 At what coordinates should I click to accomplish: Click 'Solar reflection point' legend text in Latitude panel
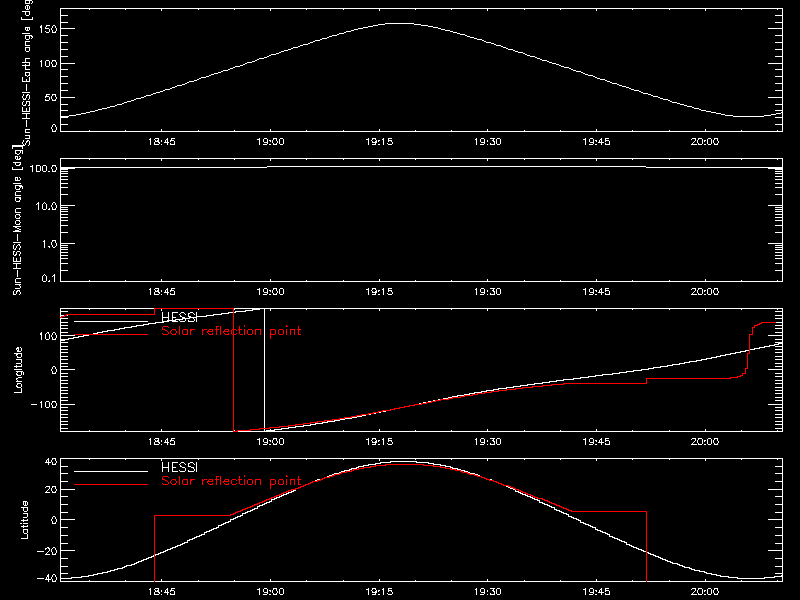coord(231,481)
